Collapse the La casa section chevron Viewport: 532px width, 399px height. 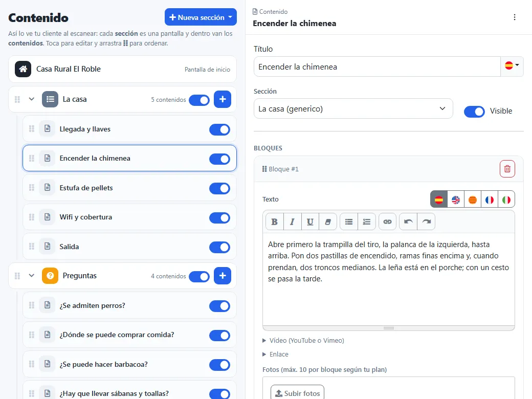click(x=32, y=99)
